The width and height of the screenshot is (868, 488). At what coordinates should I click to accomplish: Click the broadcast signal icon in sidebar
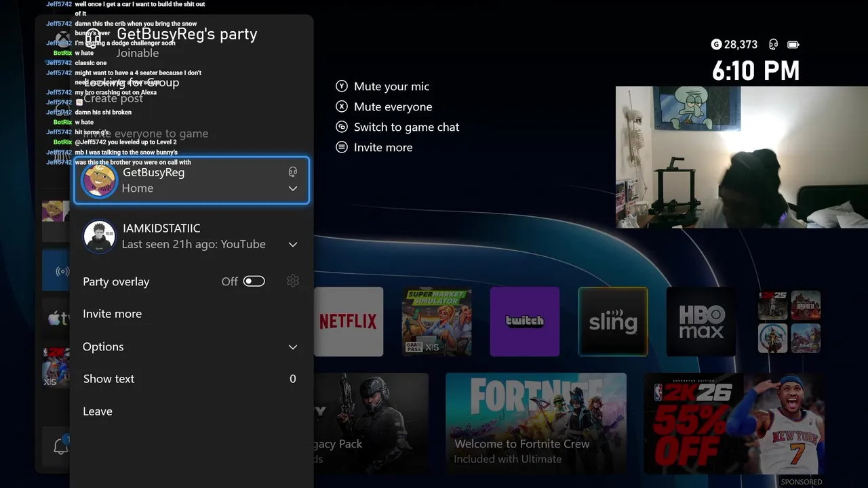coord(62,272)
